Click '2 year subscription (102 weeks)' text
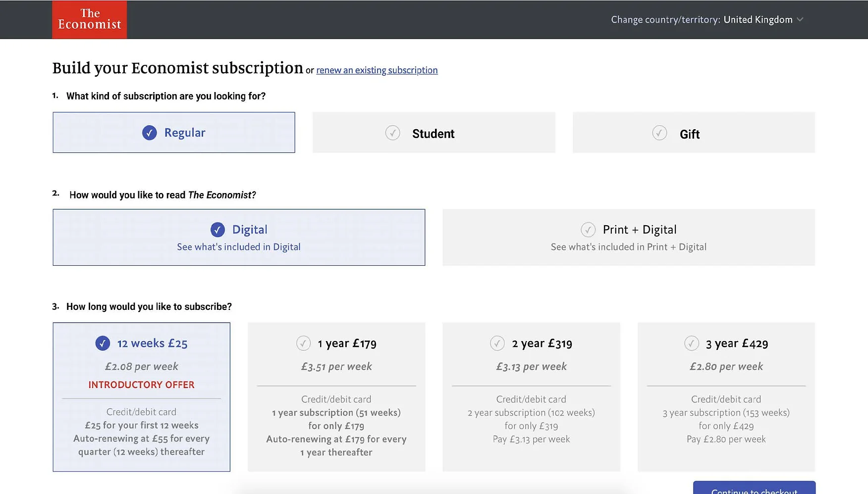 [532, 413]
